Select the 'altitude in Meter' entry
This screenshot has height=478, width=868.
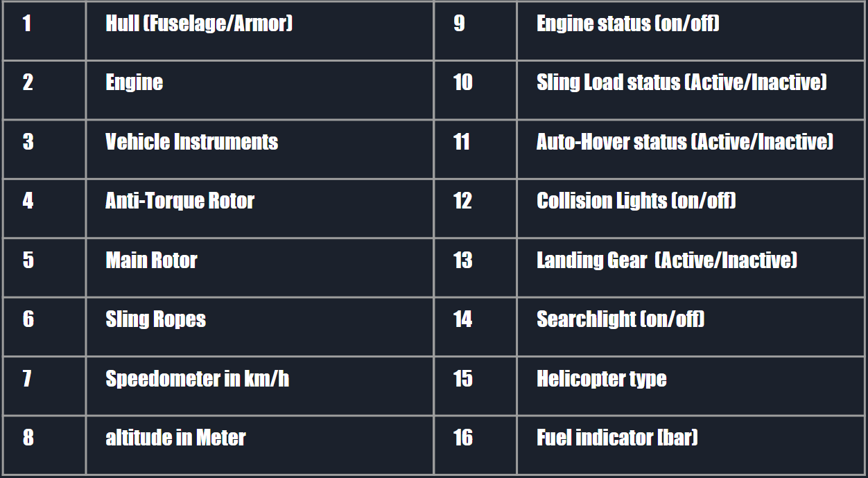tap(175, 438)
